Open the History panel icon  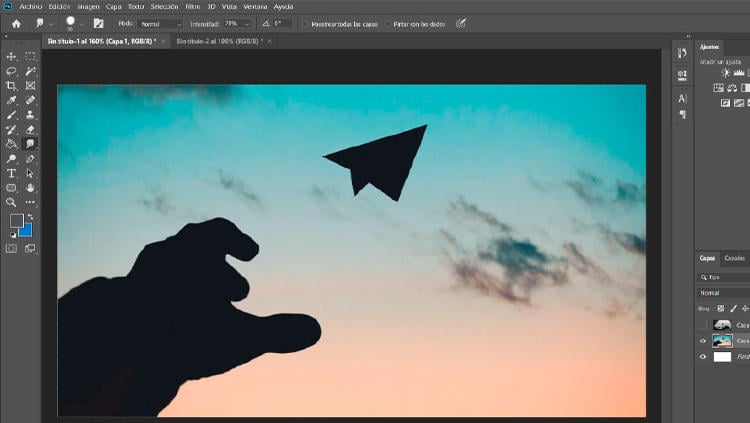682,53
